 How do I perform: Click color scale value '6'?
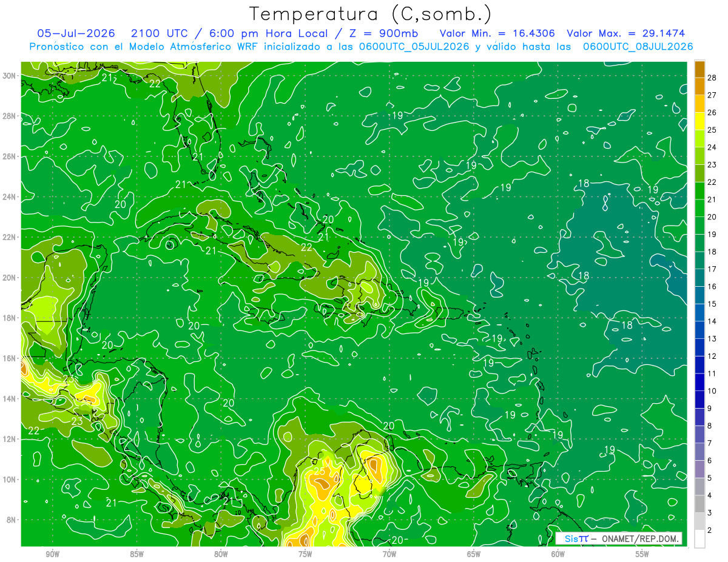point(710,461)
